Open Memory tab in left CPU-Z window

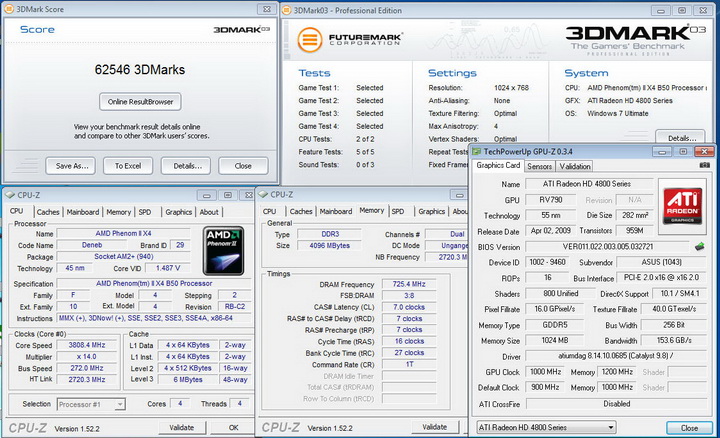point(118,212)
